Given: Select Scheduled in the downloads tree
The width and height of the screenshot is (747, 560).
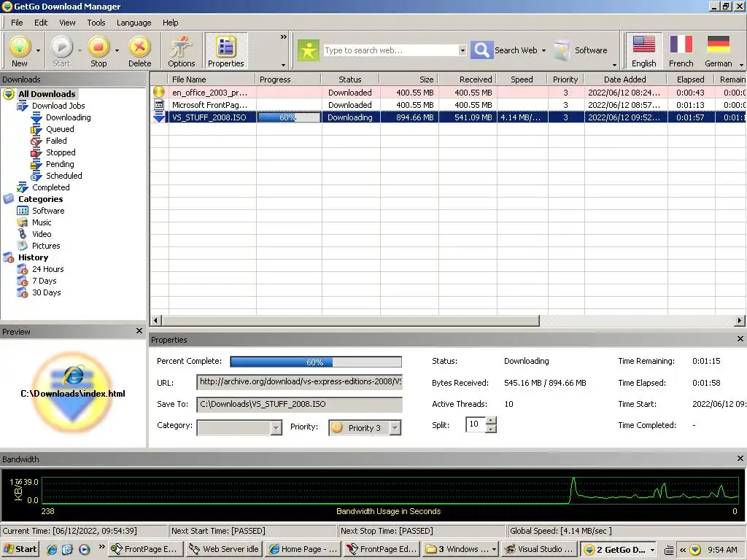Looking at the screenshot, I should point(64,176).
